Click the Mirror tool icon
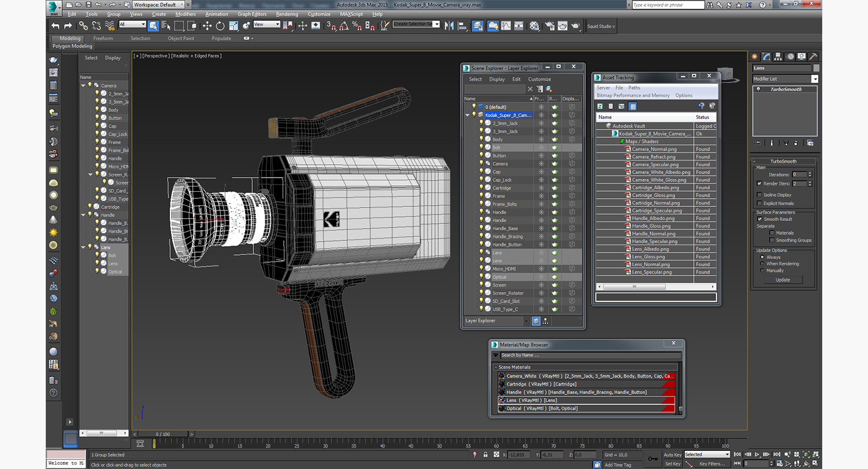868x469 pixels. (449, 26)
